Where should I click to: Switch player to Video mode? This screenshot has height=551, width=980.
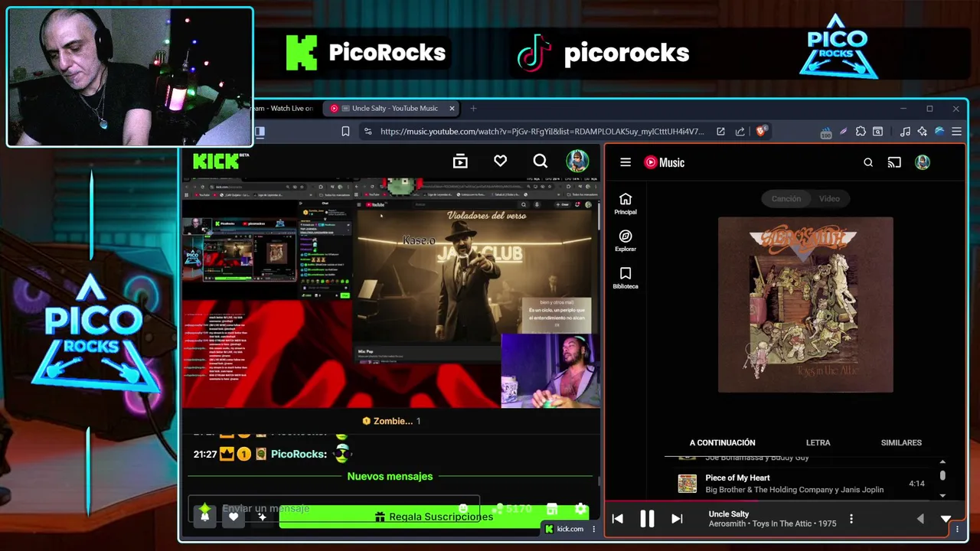829,199
